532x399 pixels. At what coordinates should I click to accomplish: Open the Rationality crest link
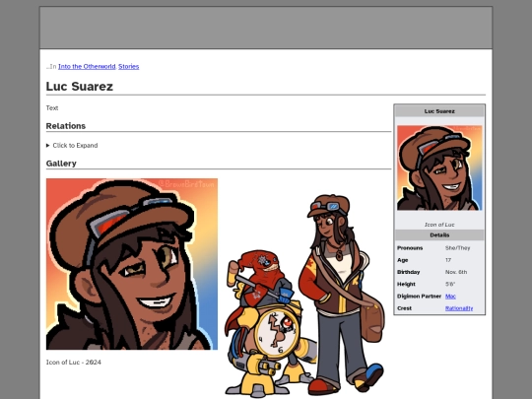click(x=459, y=308)
